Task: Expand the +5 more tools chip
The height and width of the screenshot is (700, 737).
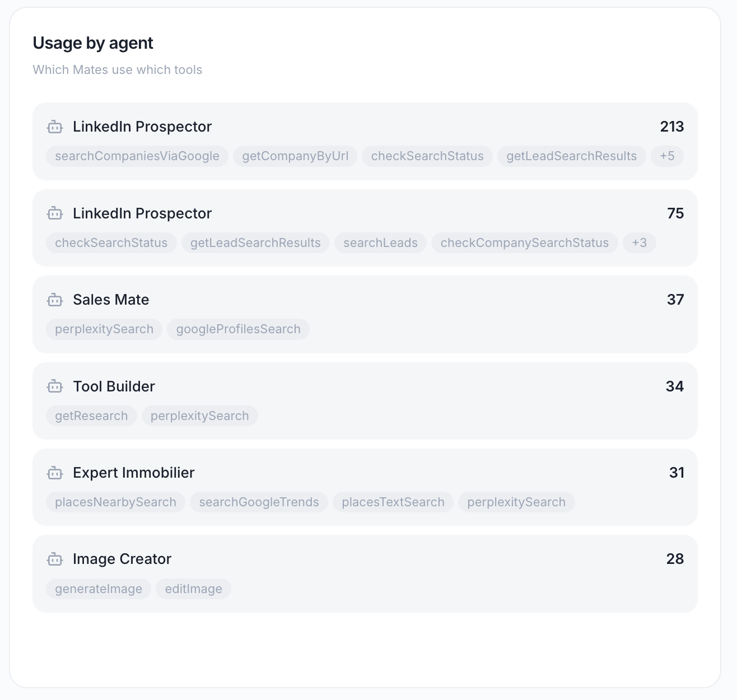Action: click(667, 156)
